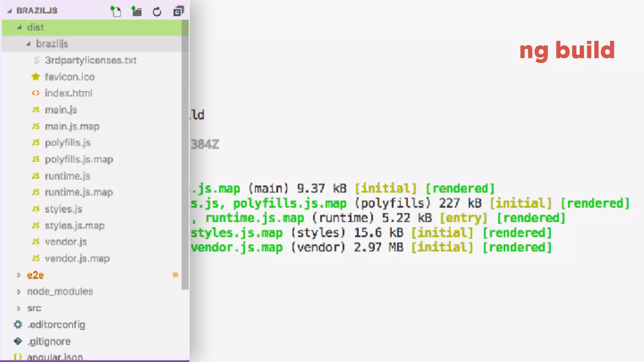
Task: Click the star icon beside favicon.ico
Action: [36, 77]
